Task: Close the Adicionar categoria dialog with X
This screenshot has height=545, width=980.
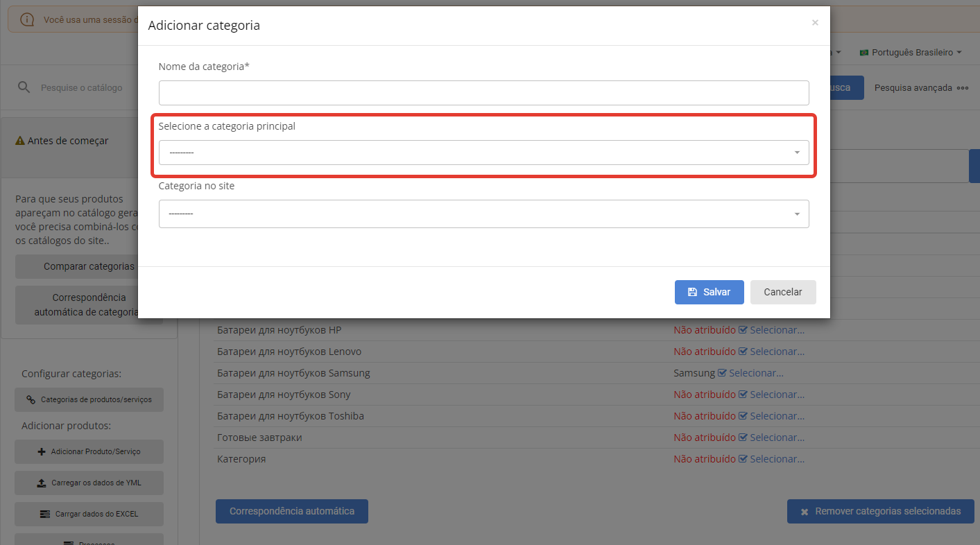Action: point(815,23)
